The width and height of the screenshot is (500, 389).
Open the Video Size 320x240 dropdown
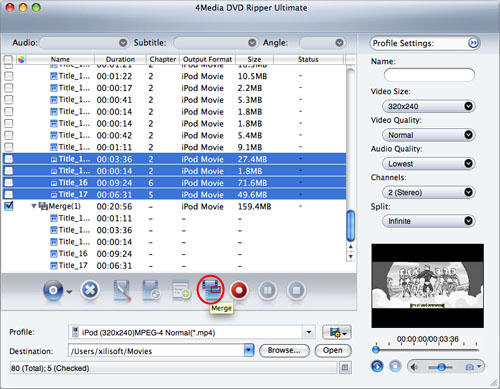click(x=429, y=106)
